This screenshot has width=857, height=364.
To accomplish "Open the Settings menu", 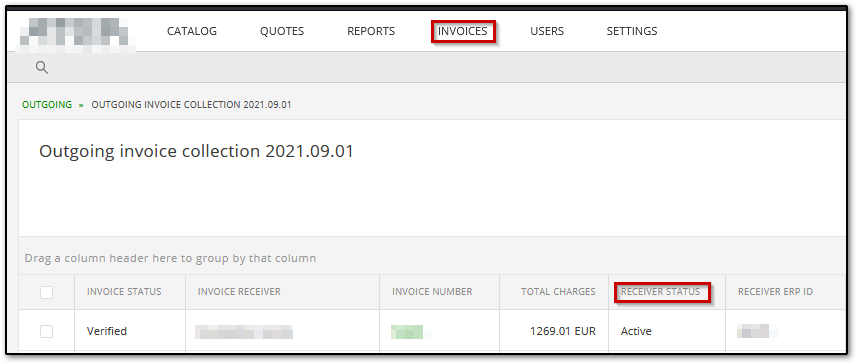I will click(x=632, y=31).
